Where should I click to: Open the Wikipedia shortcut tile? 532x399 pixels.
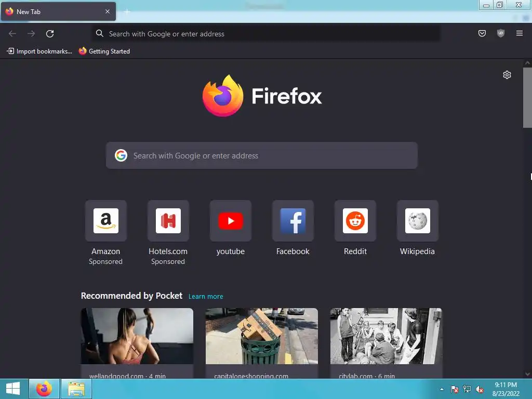[x=417, y=221]
